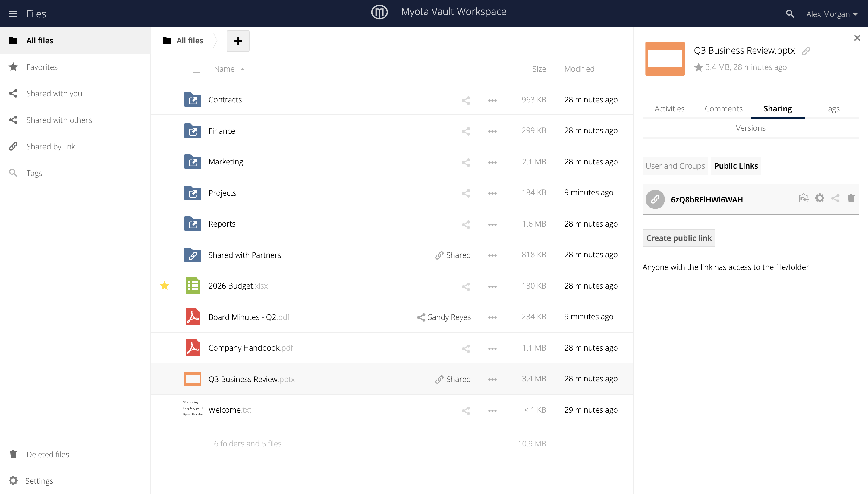Screen dimensions: 868x494
Task: Open more actions for Shared with Partners
Action: coord(492,255)
